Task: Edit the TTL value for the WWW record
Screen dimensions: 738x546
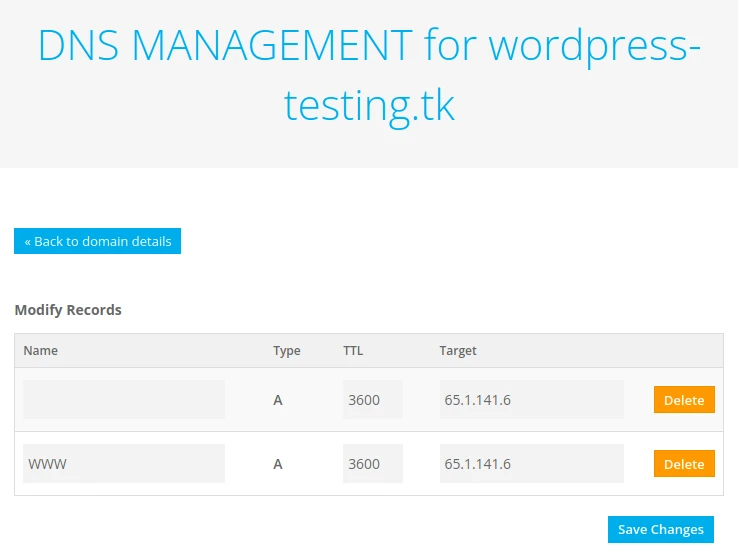Action: click(372, 464)
